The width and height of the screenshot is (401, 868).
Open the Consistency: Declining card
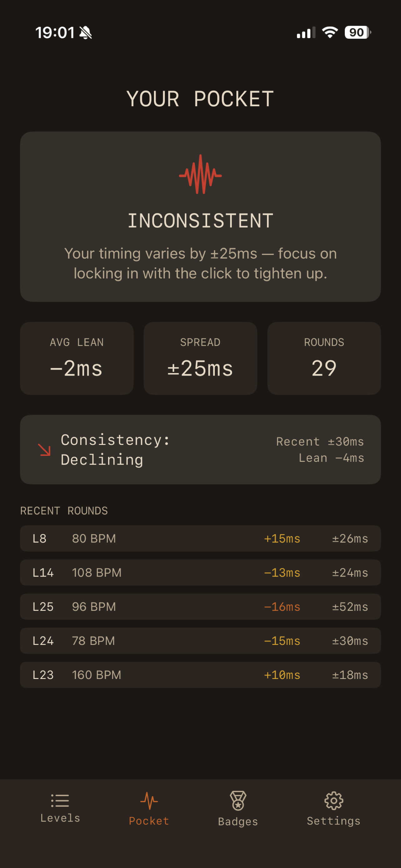[x=200, y=450]
